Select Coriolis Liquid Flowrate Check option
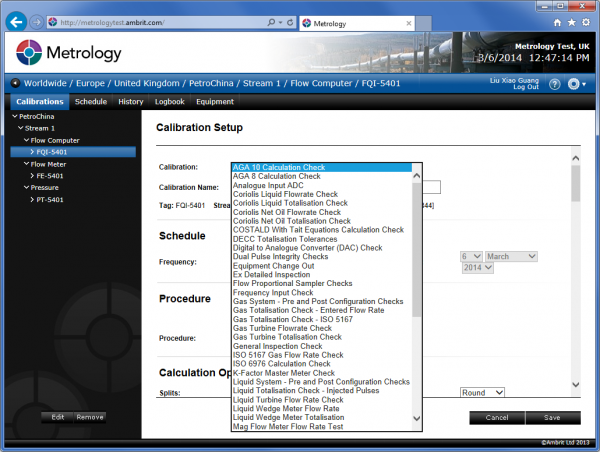This screenshot has width=600, height=452. (x=322, y=194)
